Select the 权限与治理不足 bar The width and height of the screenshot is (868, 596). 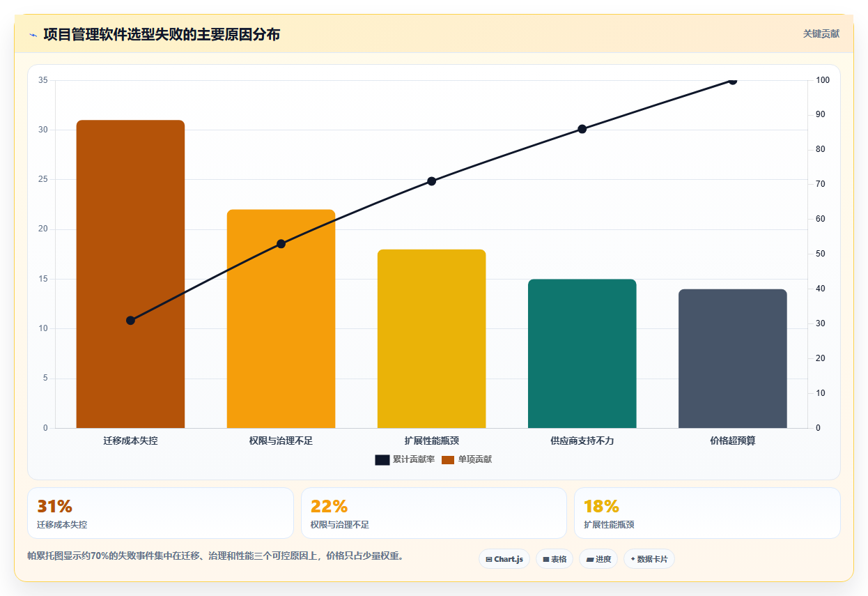click(x=281, y=319)
